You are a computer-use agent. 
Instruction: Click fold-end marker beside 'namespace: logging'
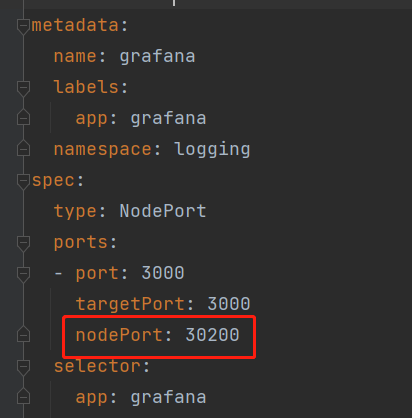23,148
